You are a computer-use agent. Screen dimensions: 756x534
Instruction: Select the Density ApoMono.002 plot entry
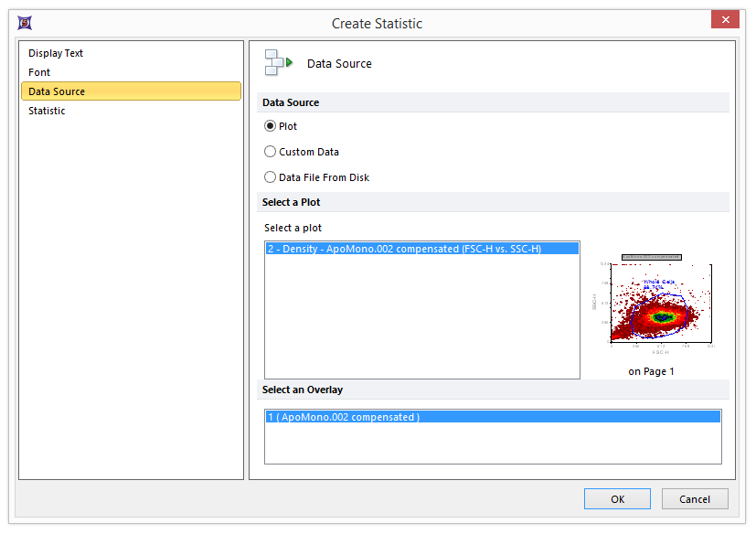[403, 249]
